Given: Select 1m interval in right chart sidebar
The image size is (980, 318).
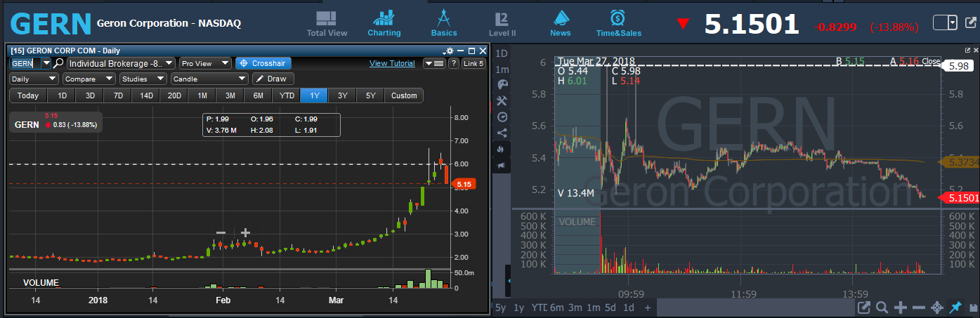Looking at the screenshot, I should coord(502,69).
